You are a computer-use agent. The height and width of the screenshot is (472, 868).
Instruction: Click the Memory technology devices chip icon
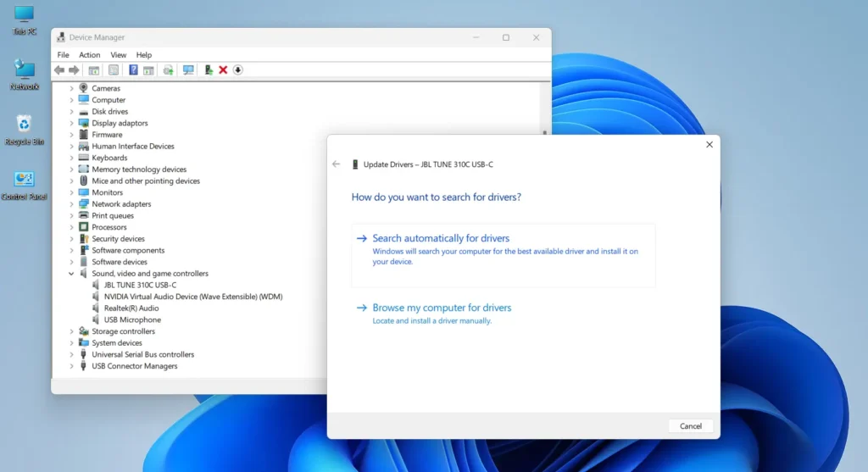coord(84,169)
